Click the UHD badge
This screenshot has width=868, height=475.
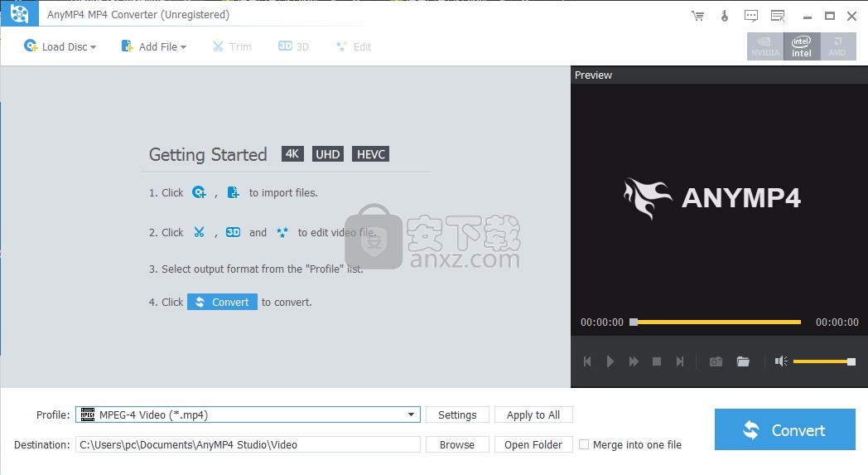click(x=328, y=153)
